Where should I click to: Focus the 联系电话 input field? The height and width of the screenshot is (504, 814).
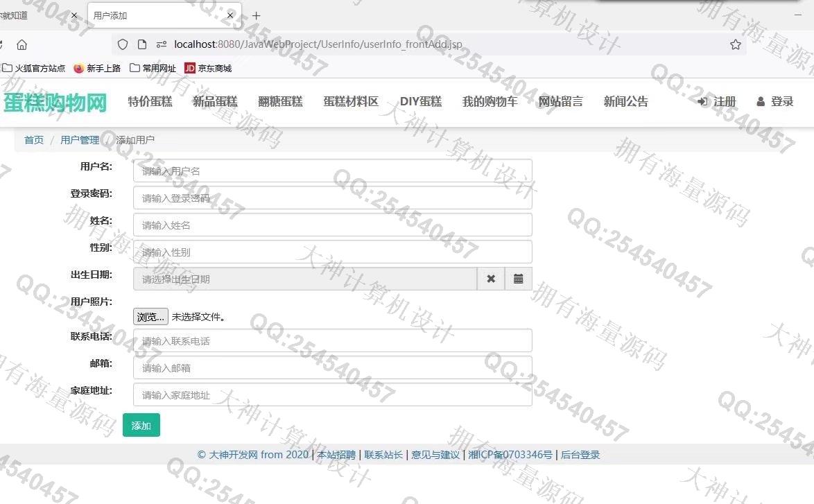332,340
